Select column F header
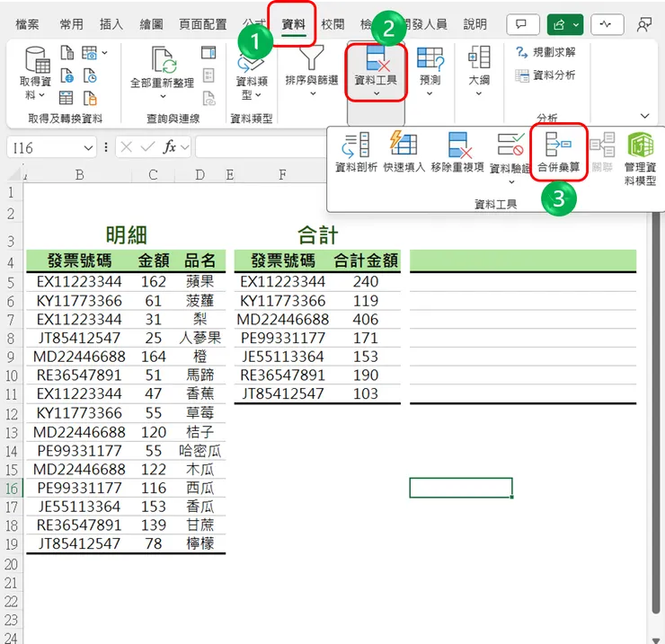This screenshot has width=665, height=644. tap(282, 174)
